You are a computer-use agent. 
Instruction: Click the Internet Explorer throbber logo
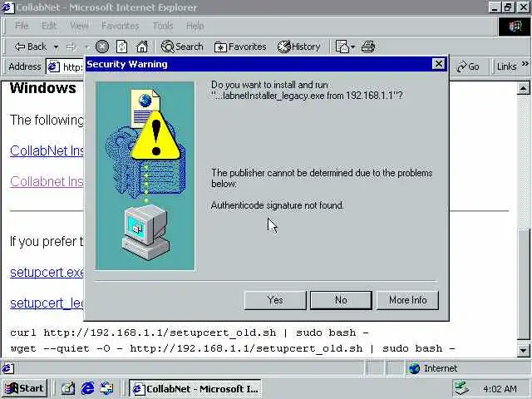click(x=515, y=26)
